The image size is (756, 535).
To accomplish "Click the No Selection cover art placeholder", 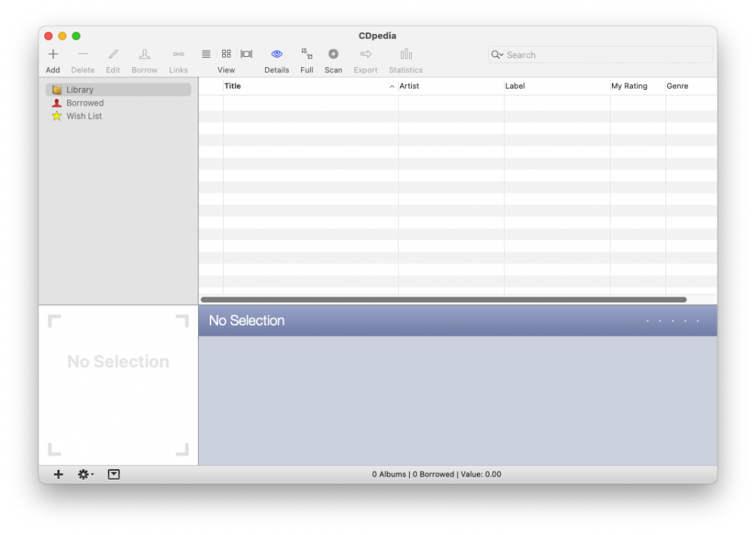I will point(118,384).
